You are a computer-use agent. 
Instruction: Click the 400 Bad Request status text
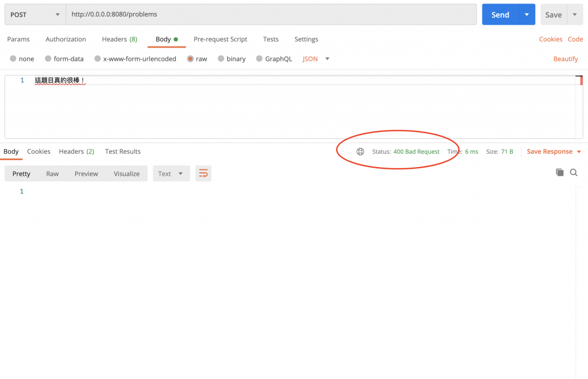[416, 152]
